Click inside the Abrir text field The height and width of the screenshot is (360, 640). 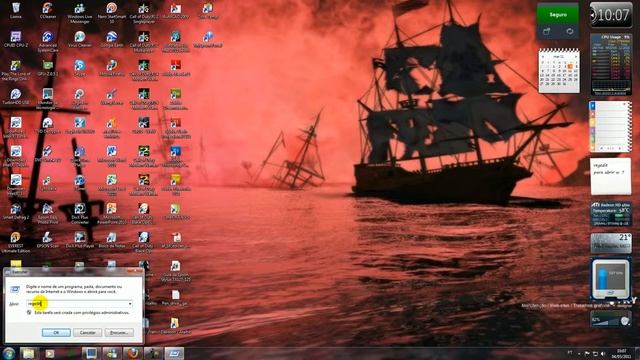[77, 304]
